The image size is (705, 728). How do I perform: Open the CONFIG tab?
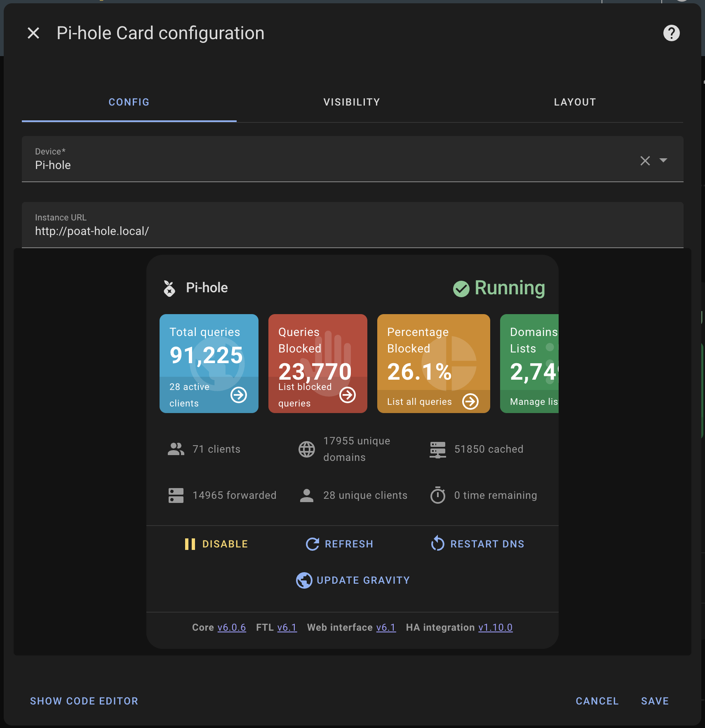[x=129, y=102]
